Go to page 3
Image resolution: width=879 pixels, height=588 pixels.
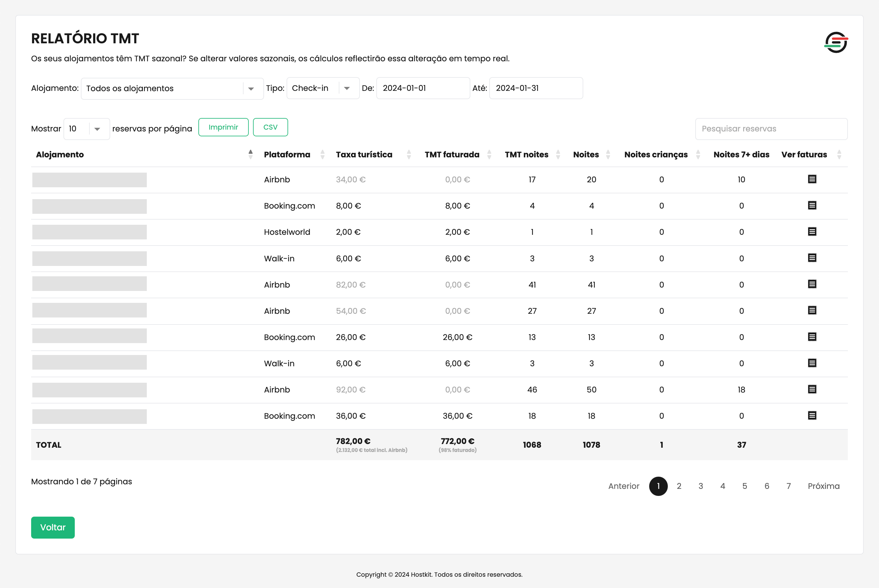pyautogui.click(x=701, y=486)
